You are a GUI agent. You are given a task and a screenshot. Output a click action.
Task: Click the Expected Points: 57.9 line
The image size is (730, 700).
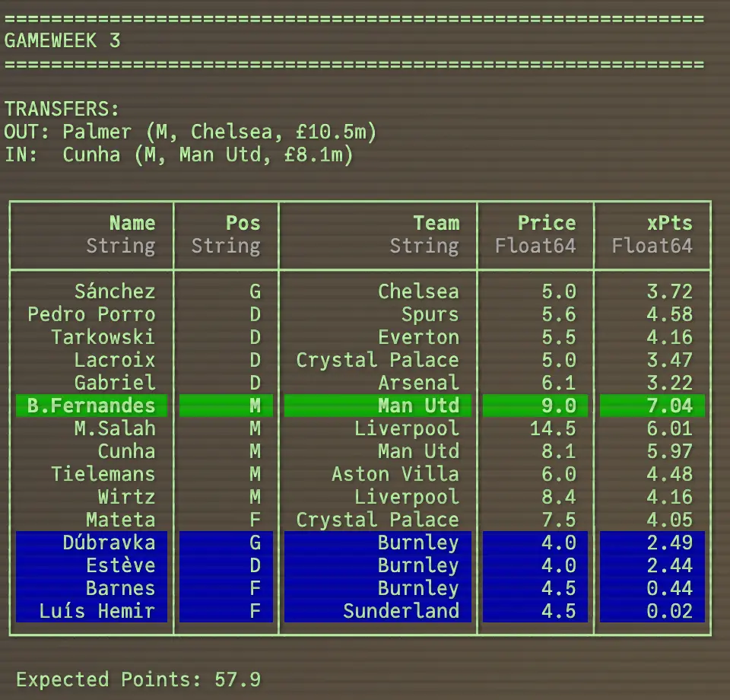coord(138,679)
